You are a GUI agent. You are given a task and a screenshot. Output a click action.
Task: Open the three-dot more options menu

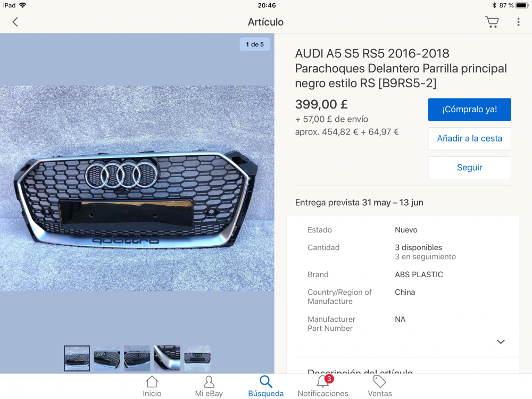518,22
